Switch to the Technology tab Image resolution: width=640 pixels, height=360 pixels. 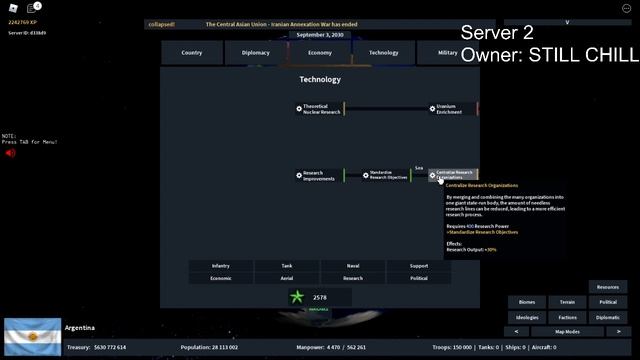(x=384, y=53)
